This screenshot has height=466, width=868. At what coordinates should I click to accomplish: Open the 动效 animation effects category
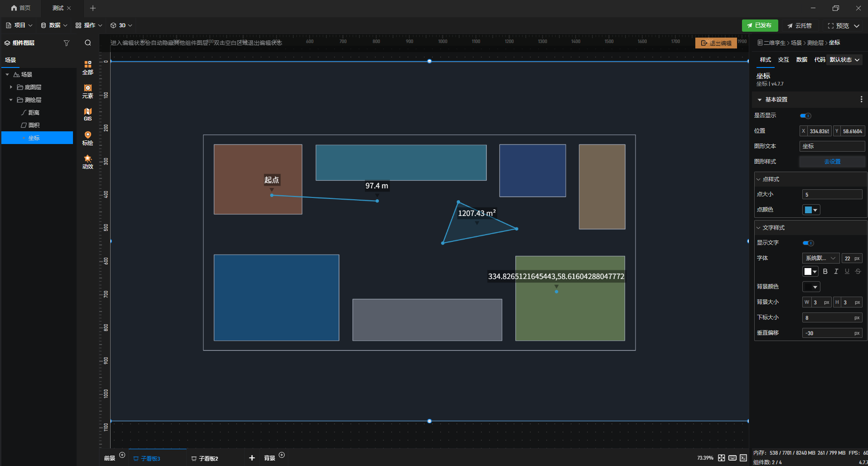tap(87, 162)
